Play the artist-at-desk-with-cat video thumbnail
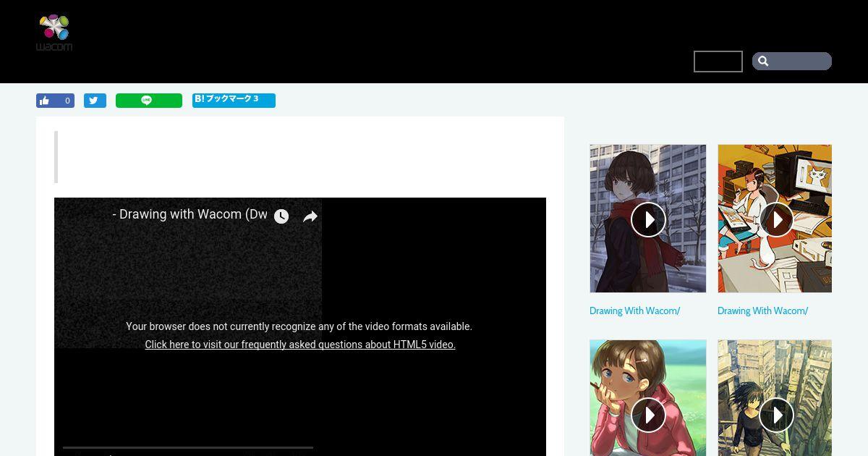 click(x=775, y=219)
